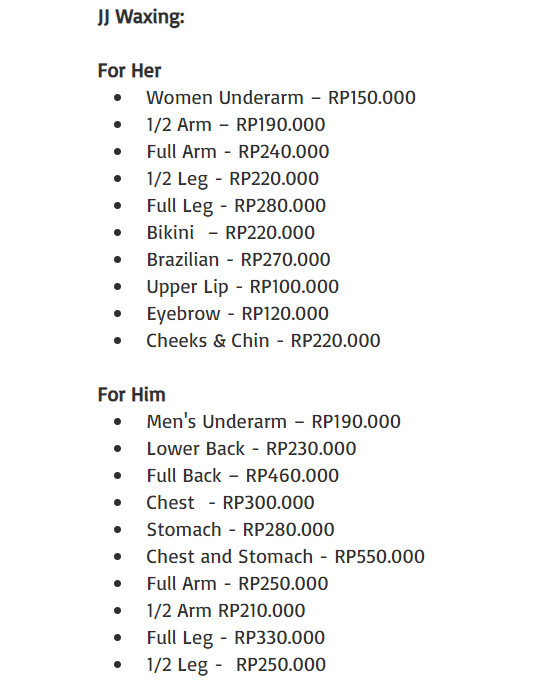Select Full Back RP460.000 line
Viewport: 560px width, 700px height.
pos(242,476)
